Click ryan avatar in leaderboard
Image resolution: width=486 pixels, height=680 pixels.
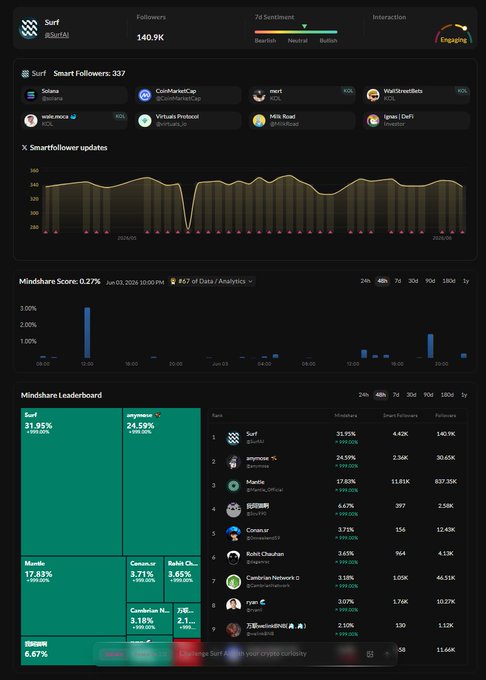coord(234,606)
